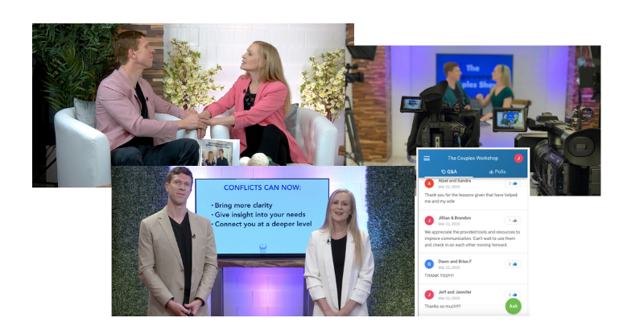The height and width of the screenshot is (322, 644).
Task: Click Jeff and Jennifer's avatar icon
Action: 429,297
